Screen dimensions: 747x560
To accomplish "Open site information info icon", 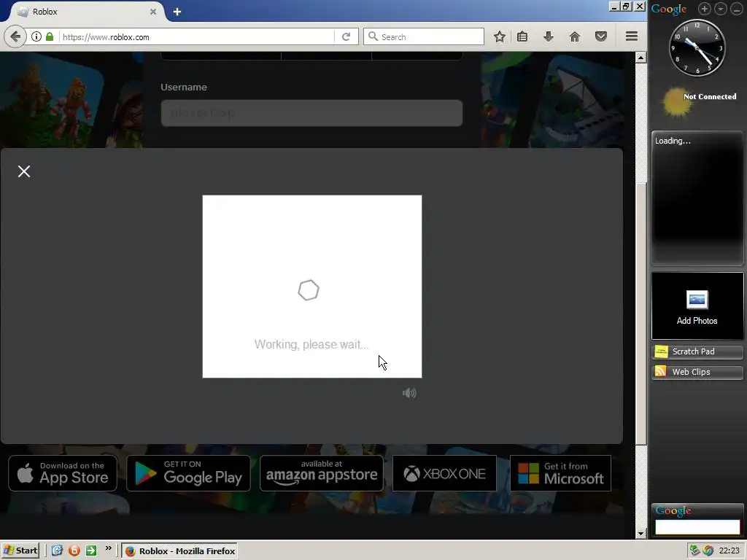I will [x=36, y=36].
